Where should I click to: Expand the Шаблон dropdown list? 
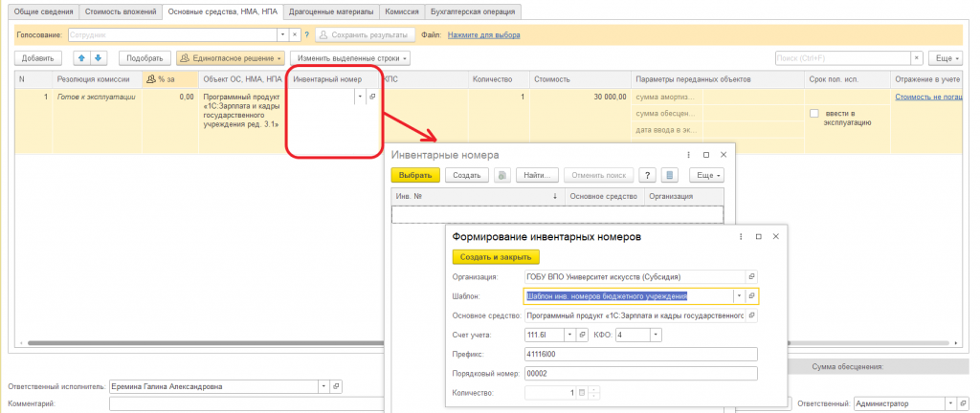pos(740,295)
